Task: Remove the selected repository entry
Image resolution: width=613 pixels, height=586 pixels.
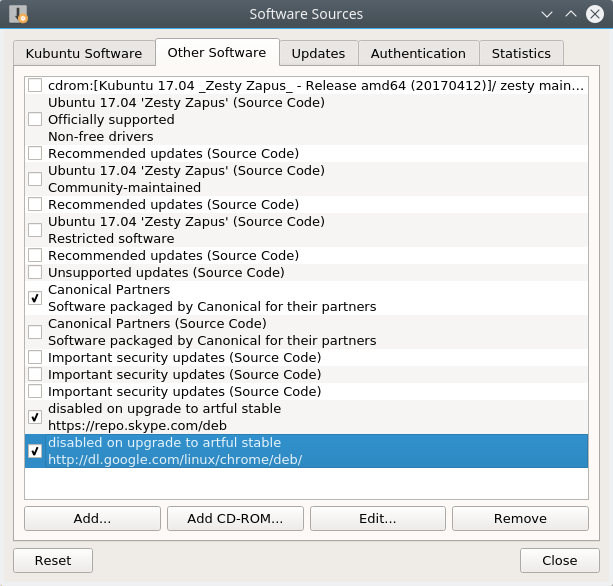Action: pos(520,518)
